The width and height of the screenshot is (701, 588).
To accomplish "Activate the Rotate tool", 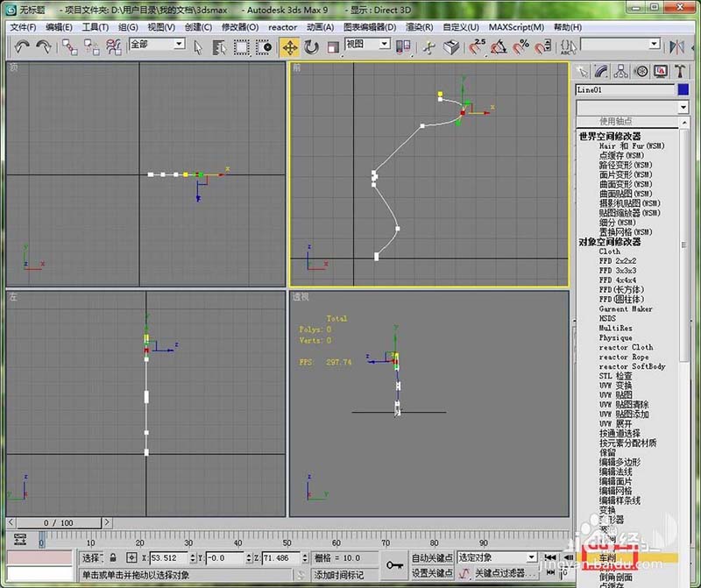I will (x=311, y=46).
